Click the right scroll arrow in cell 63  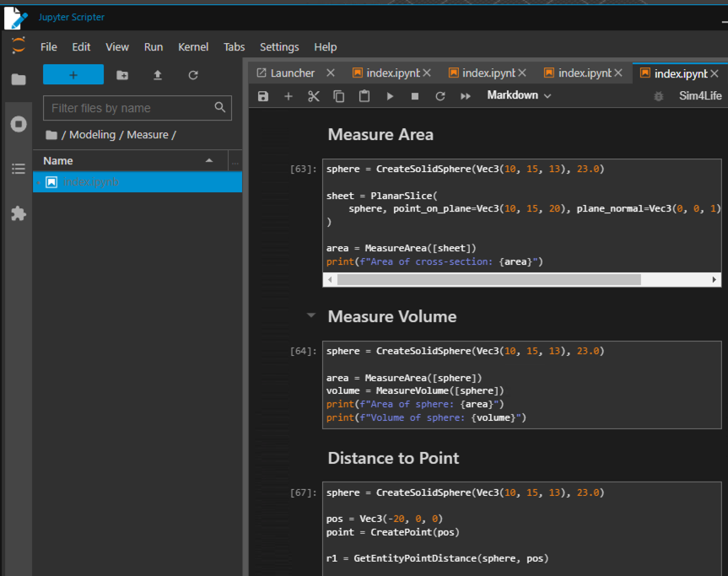[x=714, y=279]
